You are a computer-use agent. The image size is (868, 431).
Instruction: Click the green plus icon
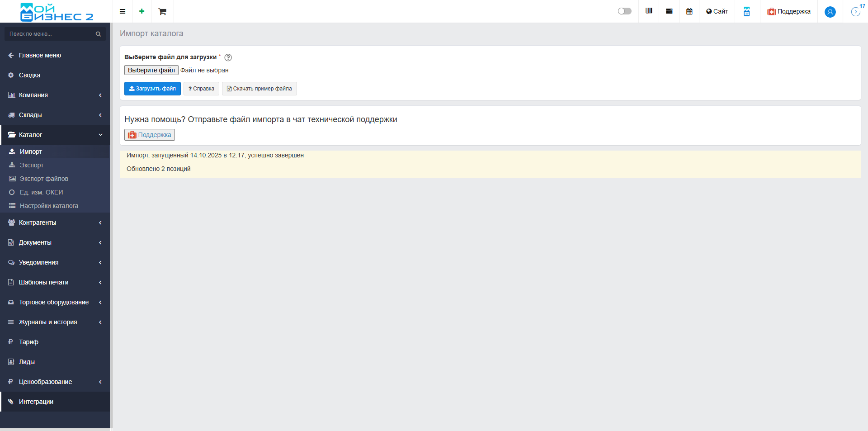click(142, 11)
